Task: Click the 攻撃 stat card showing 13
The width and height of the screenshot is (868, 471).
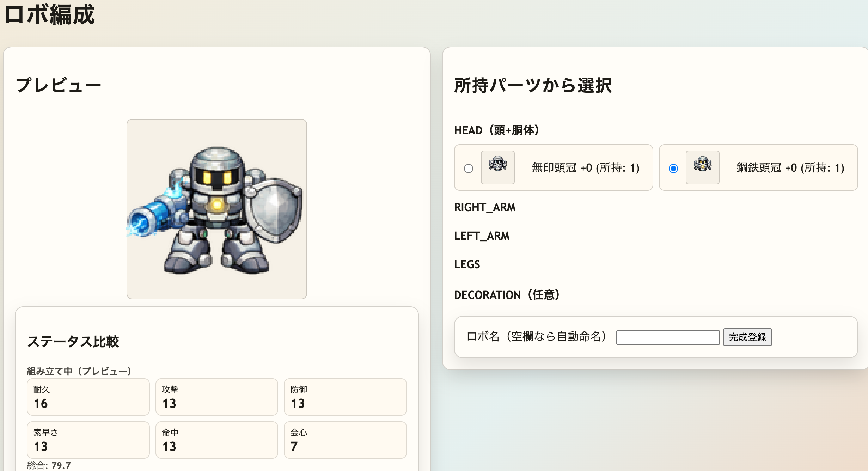Action: (x=216, y=397)
